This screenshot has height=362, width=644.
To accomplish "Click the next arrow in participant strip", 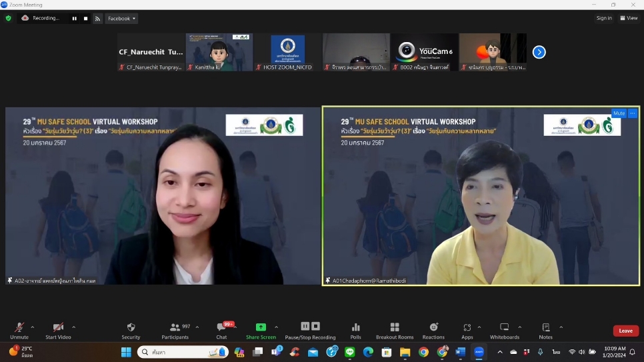I will (539, 52).
